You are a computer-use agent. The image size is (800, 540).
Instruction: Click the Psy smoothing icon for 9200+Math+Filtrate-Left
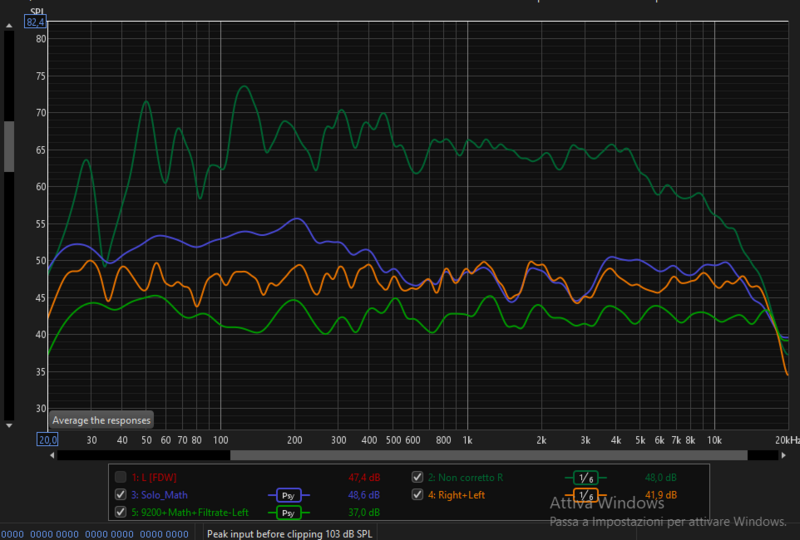pos(286,513)
